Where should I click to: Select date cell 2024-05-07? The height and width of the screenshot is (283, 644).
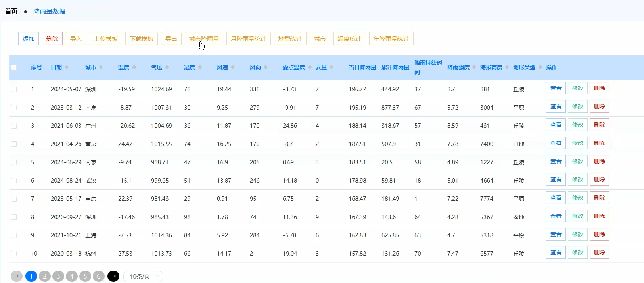pyautogui.click(x=66, y=89)
